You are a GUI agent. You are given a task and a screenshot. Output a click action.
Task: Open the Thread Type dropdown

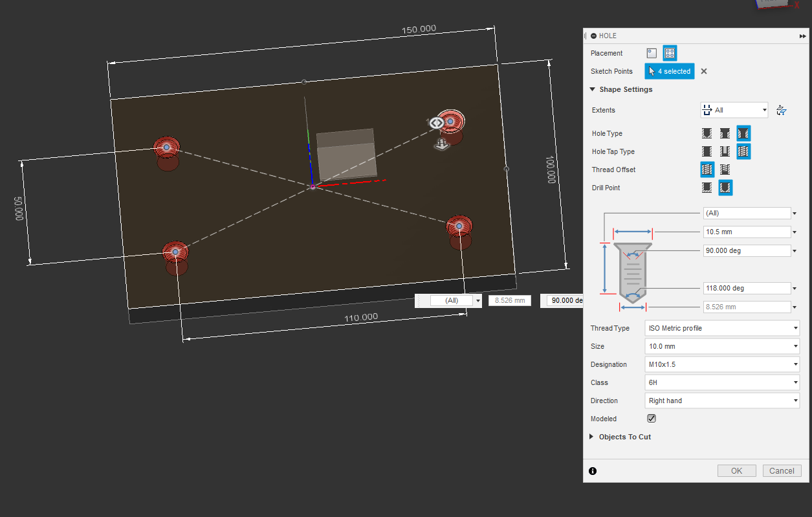(722, 328)
